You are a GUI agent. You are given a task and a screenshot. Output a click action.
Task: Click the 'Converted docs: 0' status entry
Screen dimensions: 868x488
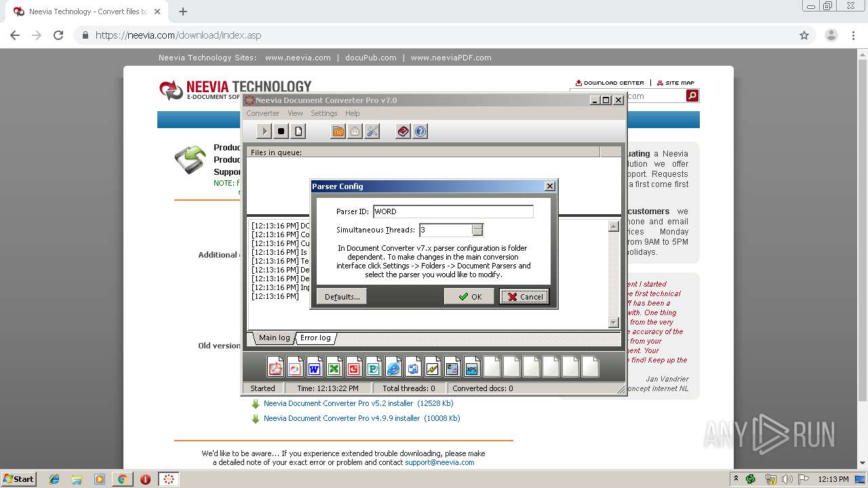[483, 388]
